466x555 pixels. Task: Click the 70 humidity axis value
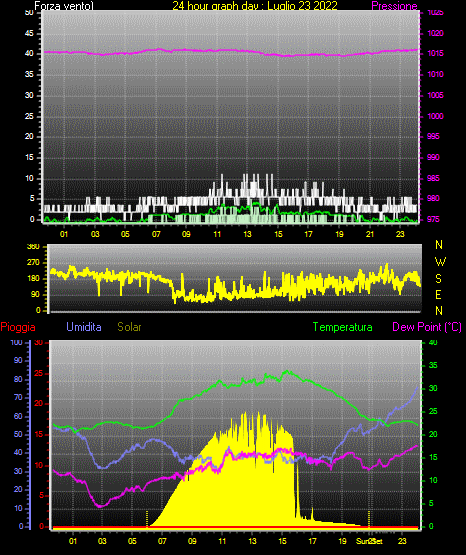pos(18,397)
